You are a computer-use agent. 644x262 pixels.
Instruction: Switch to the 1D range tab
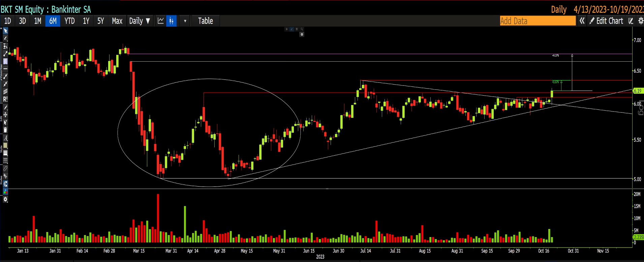[7, 21]
